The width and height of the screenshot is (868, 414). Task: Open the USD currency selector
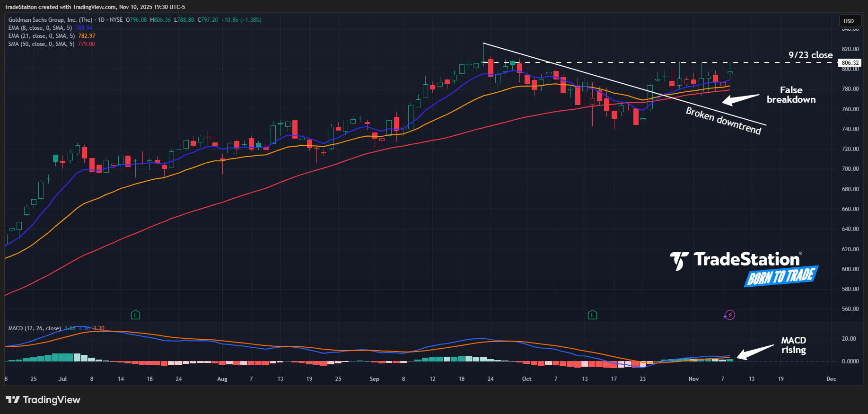(x=849, y=21)
